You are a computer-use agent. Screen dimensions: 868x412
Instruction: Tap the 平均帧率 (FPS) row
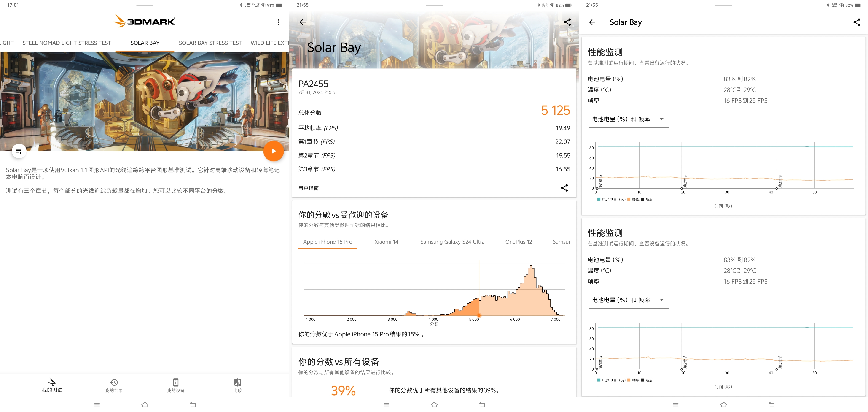click(x=434, y=128)
